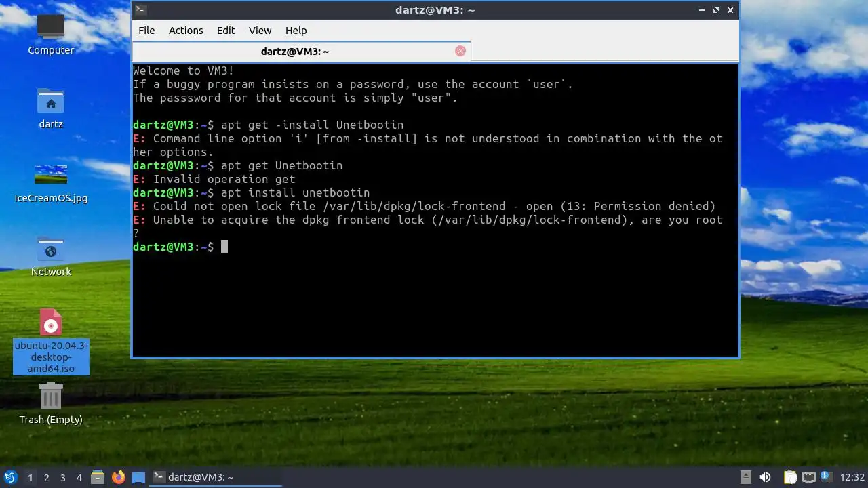
Task: Switch to workspace 2
Action: click(x=46, y=478)
